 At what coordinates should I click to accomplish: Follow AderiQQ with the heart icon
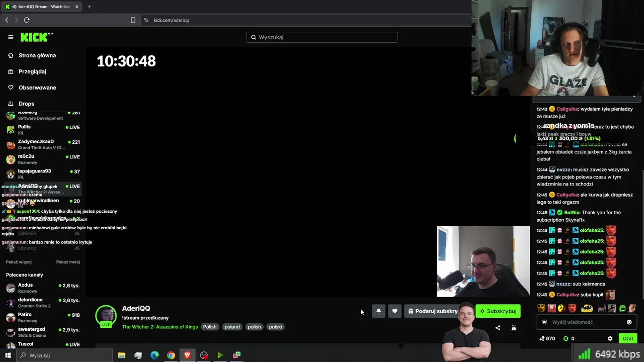(x=394, y=311)
